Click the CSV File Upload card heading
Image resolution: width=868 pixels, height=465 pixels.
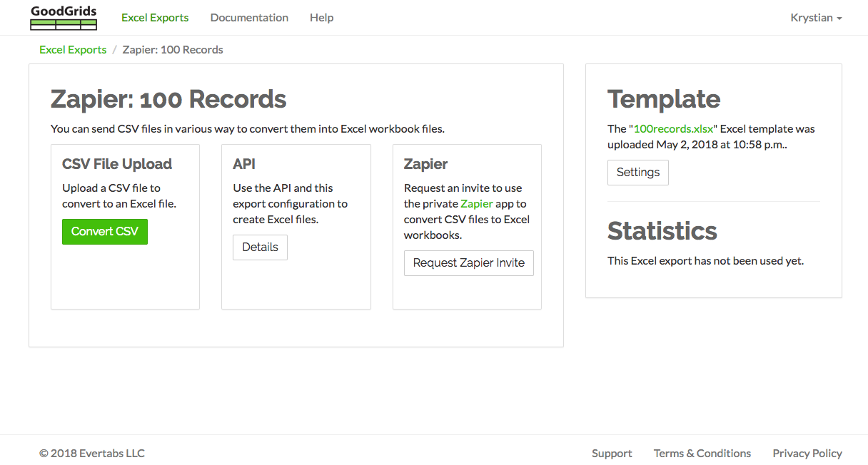117,164
